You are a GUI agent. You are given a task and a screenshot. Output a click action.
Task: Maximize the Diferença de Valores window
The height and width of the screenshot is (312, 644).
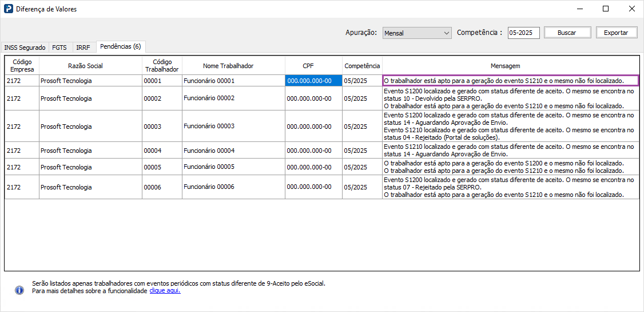(606, 9)
